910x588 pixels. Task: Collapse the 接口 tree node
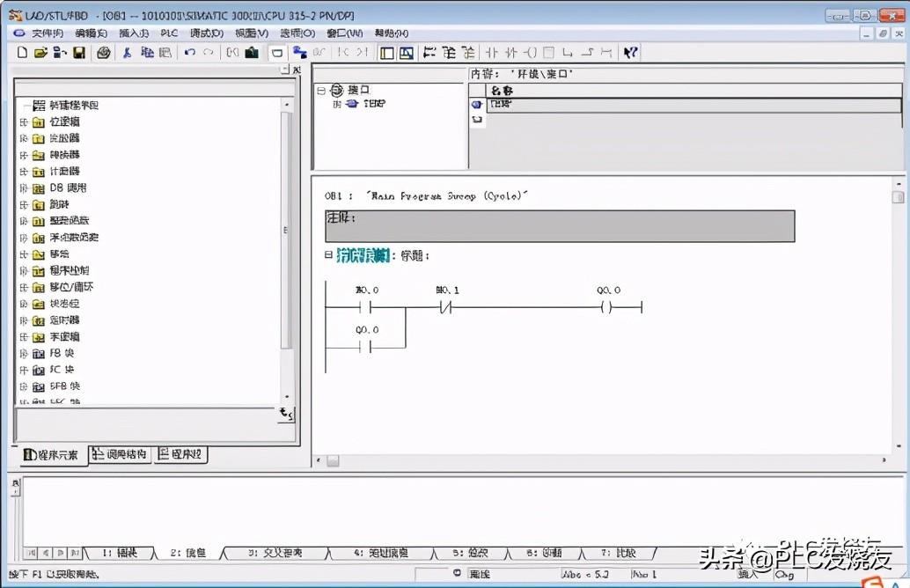click(x=321, y=91)
